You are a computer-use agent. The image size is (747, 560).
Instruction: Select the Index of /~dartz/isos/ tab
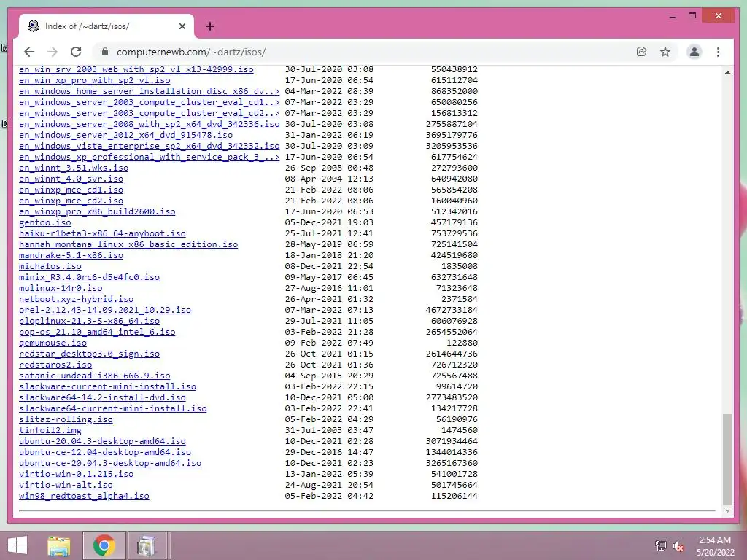pyautogui.click(x=107, y=26)
